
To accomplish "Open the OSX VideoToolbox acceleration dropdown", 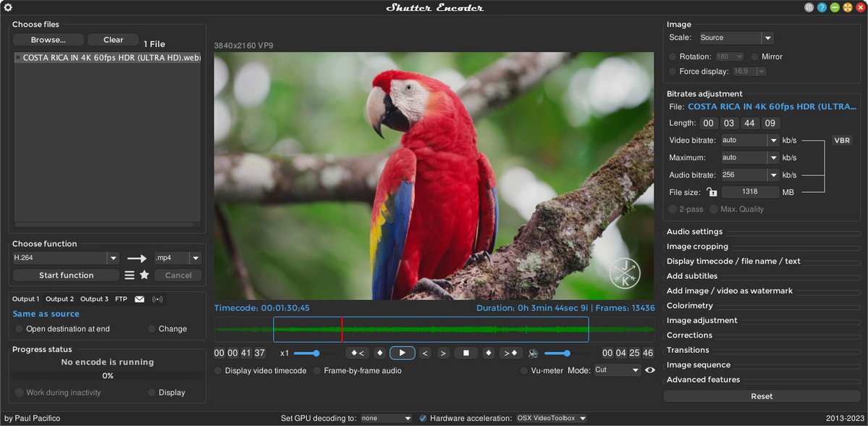I will tap(552, 418).
